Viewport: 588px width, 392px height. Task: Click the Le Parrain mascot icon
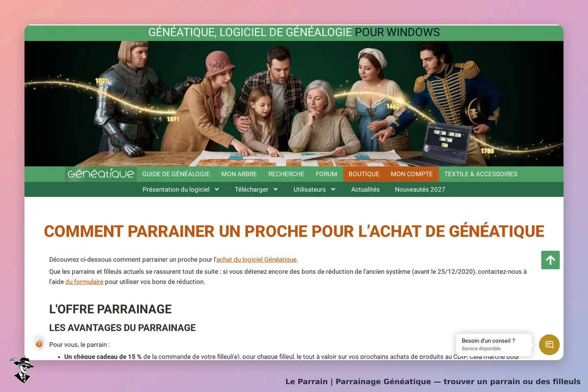pos(22,369)
